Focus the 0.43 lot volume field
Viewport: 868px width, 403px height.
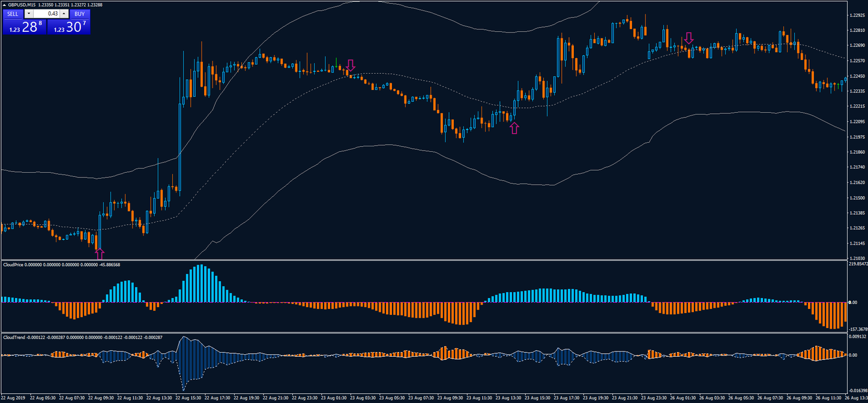coord(46,14)
